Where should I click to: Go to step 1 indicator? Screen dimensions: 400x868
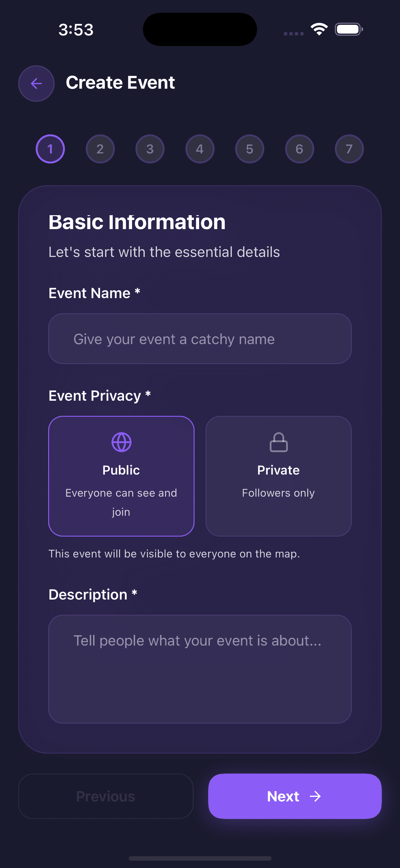50,149
